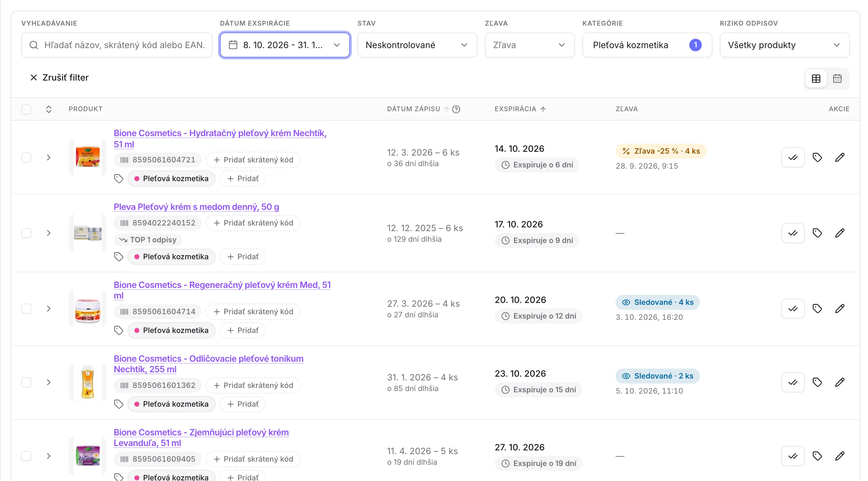
Task: Click Zrušiť filter to clear filters
Action: [59, 77]
